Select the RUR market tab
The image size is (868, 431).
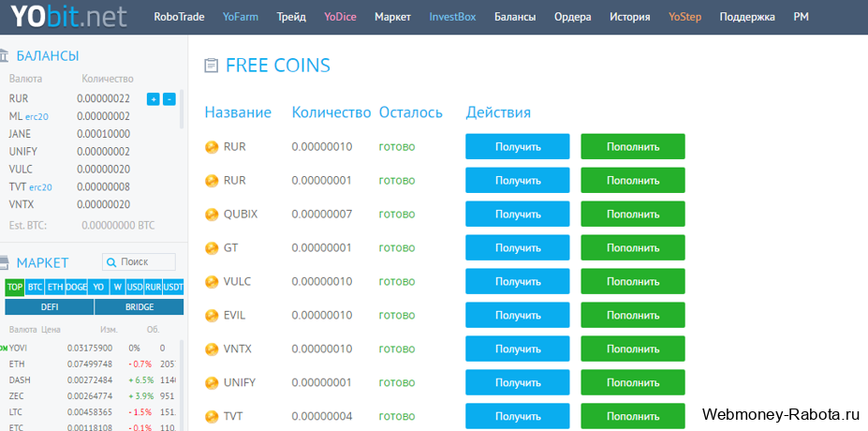[x=154, y=288]
